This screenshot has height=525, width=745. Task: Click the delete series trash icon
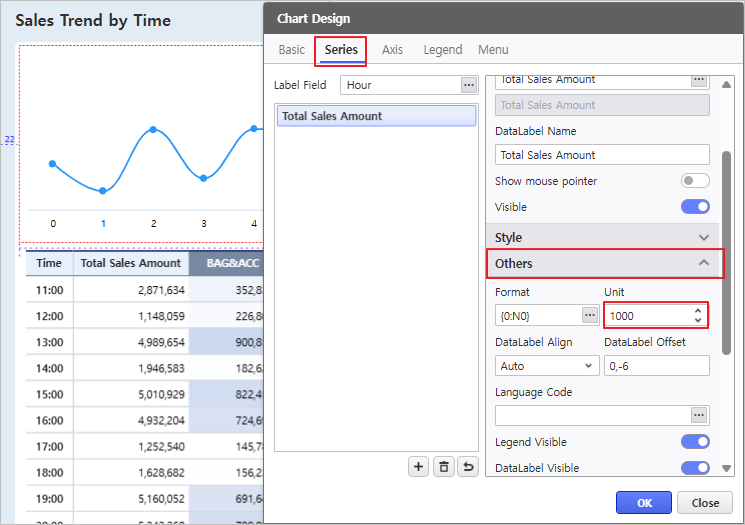444,466
